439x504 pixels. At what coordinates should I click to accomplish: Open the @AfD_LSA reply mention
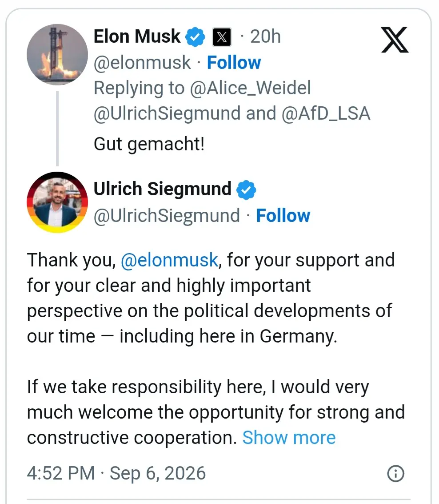326,113
